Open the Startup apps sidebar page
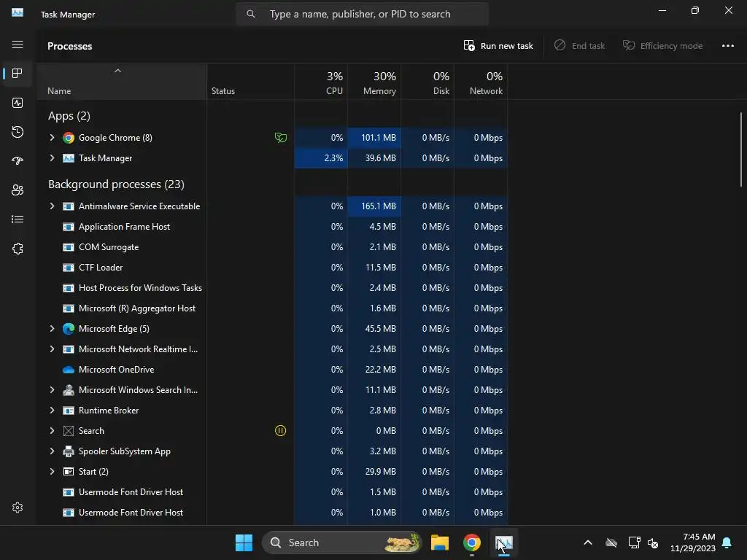The width and height of the screenshot is (747, 560). [18, 161]
